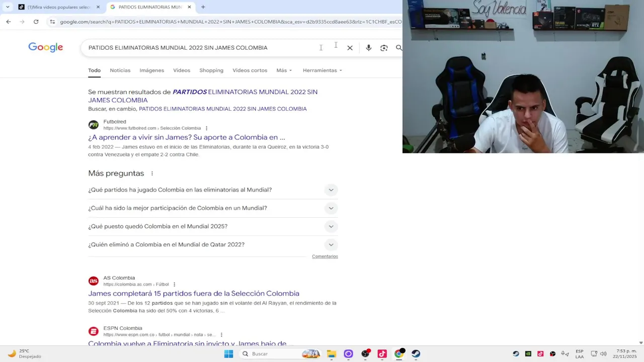Open the Más search filter dropdown
The height and width of the screenshot is (362, 644).
284,70
